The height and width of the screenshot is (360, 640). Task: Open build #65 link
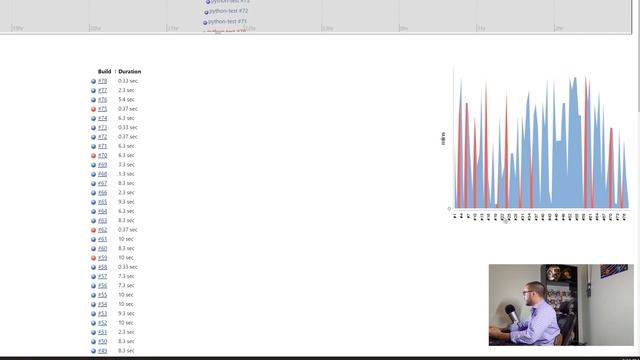[102, 202]
